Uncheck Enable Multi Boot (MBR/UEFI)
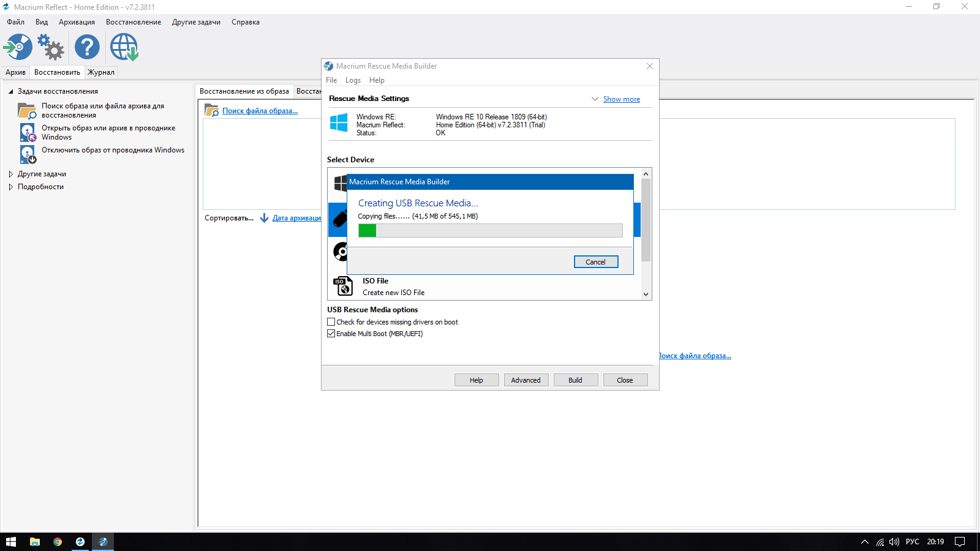This screenshot has width=980, height=551. (x=331, y=334)
